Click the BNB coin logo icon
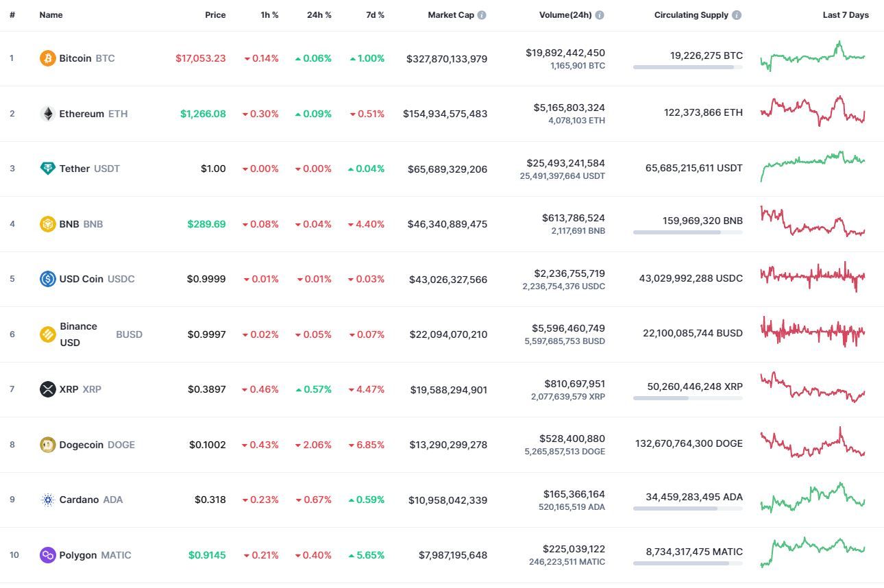This screenshot has width=884, height=588. point(47,224)
